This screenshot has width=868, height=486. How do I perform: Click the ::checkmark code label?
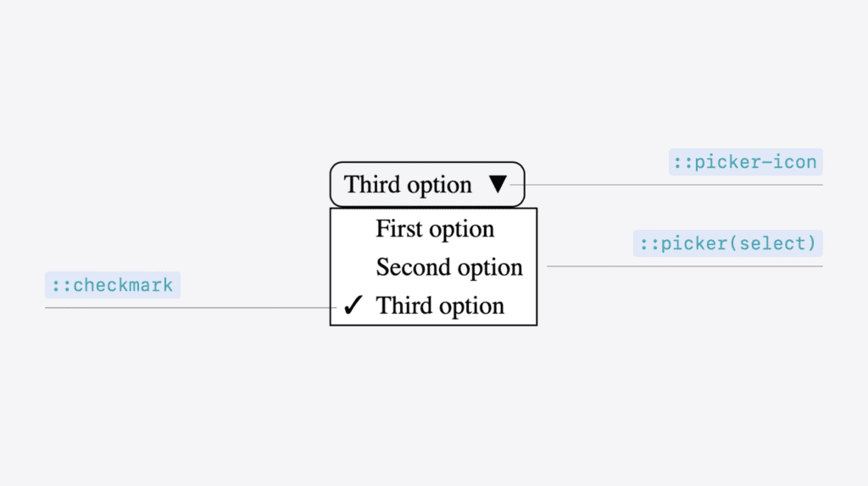click(113, 285)
